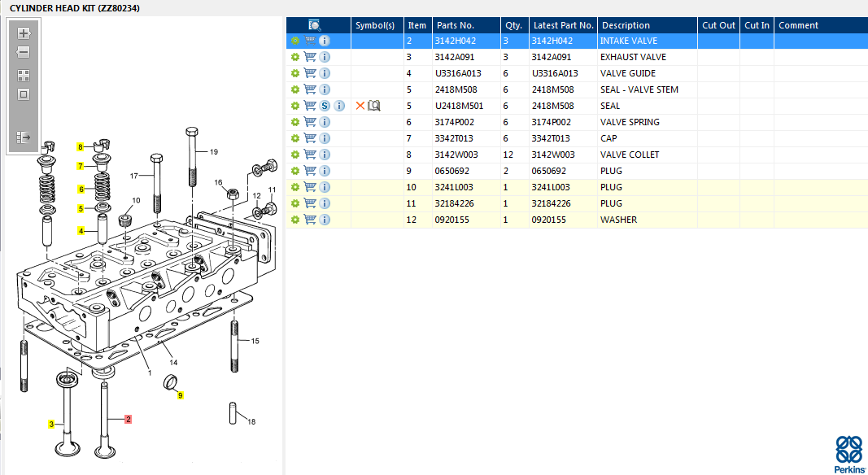Select yellow callout 8 in the diagram
Image resolution: width=868 pixels, height=475 pixels.
click(x=80, y=147)
